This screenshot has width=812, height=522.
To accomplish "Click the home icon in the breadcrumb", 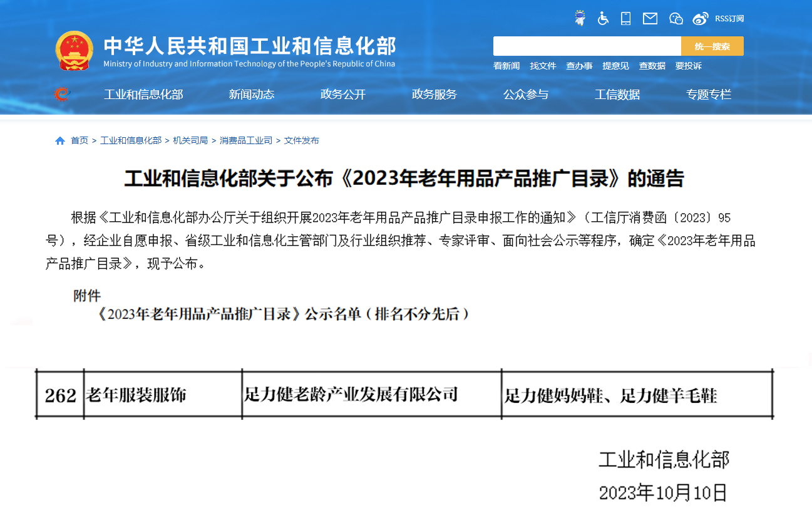I will pyautogui.click(x=60, y=140).
